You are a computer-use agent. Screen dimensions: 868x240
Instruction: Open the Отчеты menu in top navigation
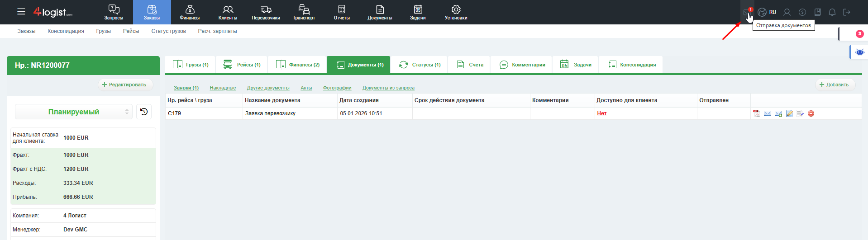342,12
